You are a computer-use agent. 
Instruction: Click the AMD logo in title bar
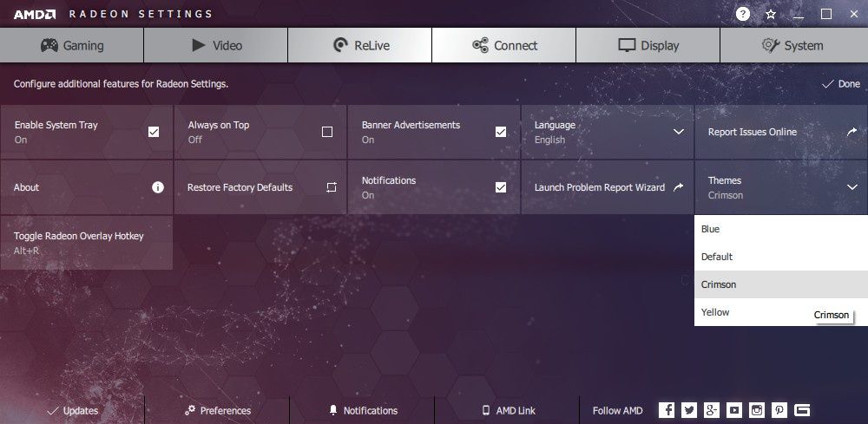(x=35, y=15)
